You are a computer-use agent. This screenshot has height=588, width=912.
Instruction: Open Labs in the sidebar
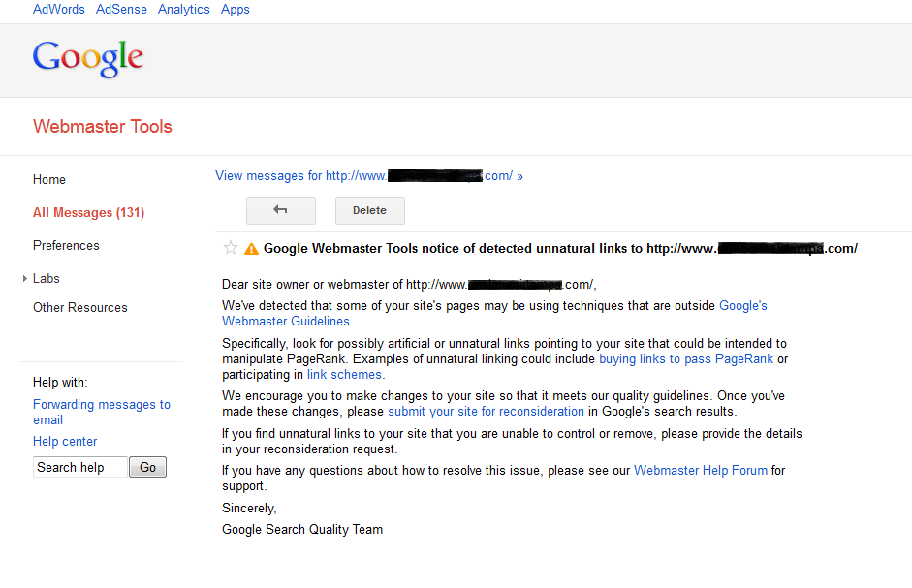[47, 279]
